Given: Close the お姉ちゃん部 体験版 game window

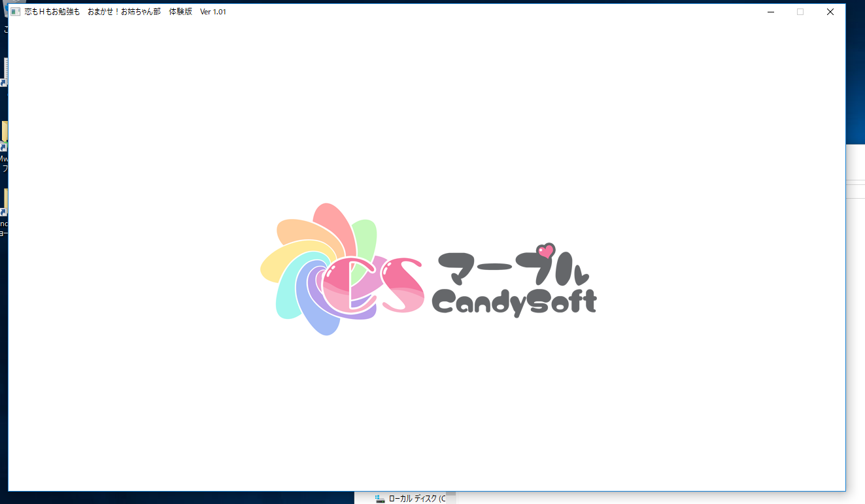Looking at the screenshot, I should point(830,12).
